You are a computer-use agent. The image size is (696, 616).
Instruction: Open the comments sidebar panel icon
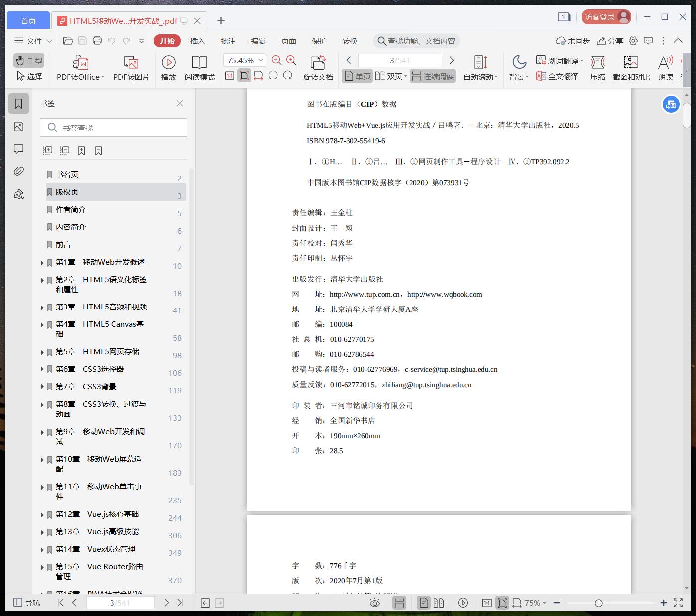[18, 149]
